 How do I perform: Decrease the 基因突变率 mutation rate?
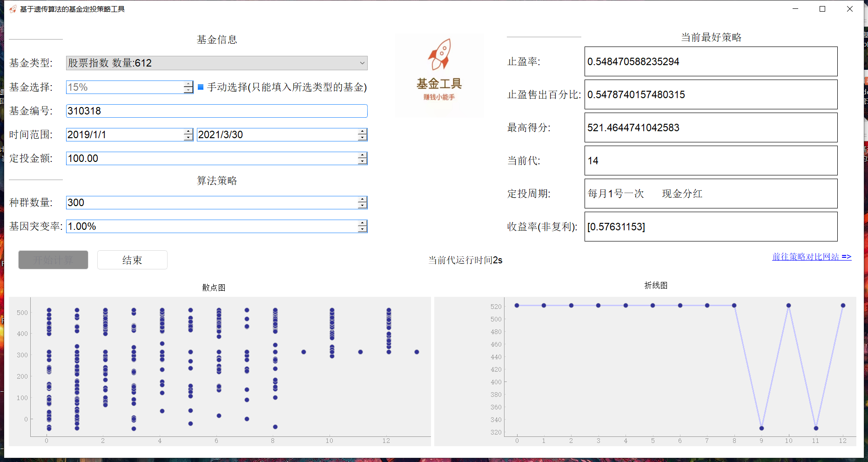pos(362,229)
